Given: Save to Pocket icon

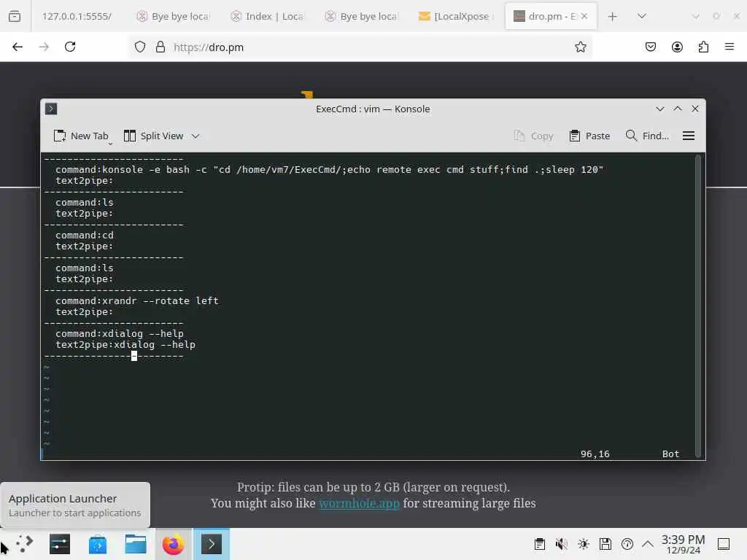Looking at the screenshot, I should (x=651, y=47).
